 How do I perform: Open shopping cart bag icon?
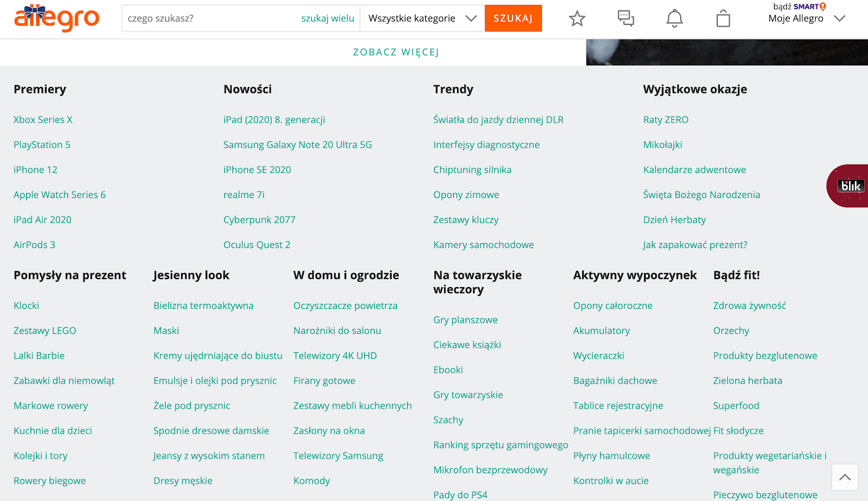click(723, 18)
